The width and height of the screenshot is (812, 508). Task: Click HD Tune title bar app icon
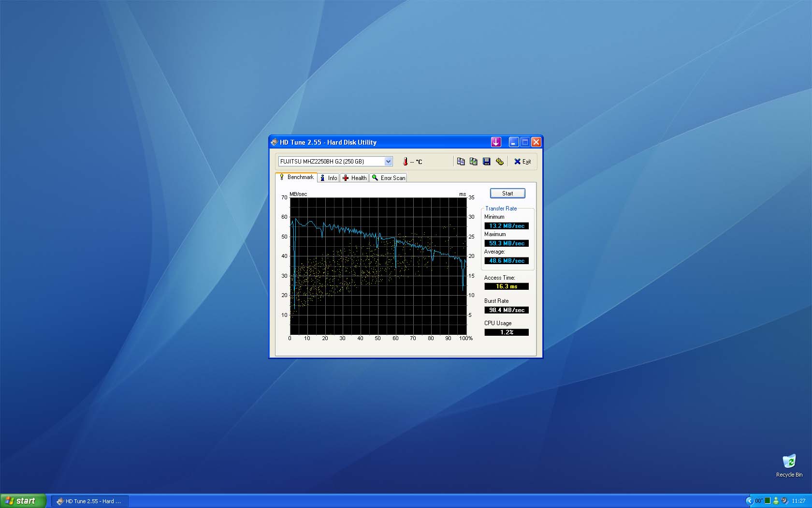tap(274, 142)
